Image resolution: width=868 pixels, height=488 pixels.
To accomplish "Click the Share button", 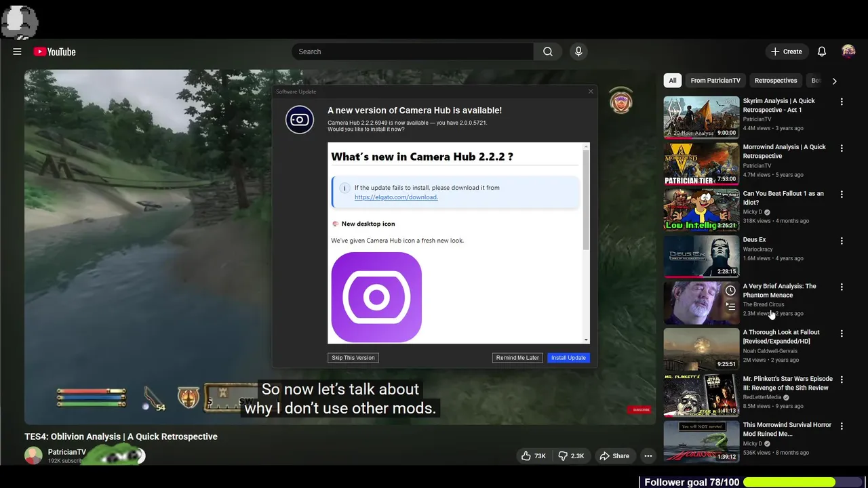I will (614, 456).
